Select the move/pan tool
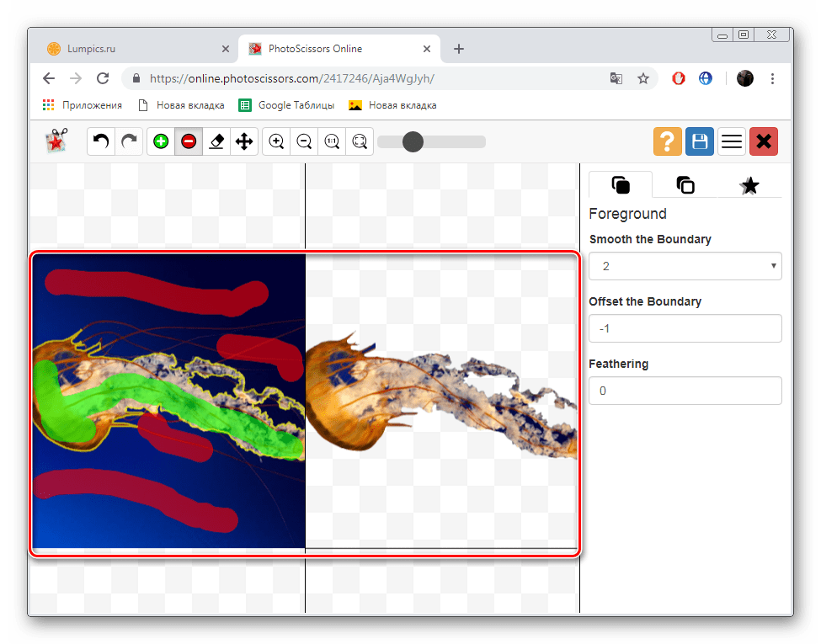 click(244, 141)
